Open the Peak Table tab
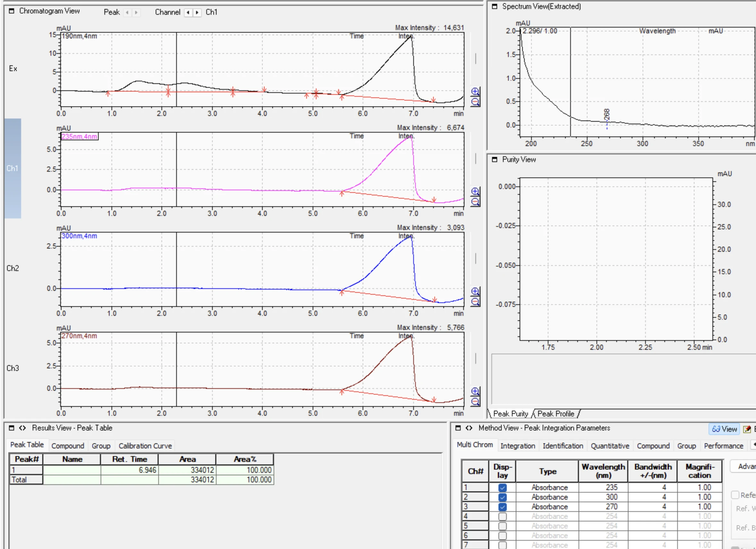 pos(27,445)
